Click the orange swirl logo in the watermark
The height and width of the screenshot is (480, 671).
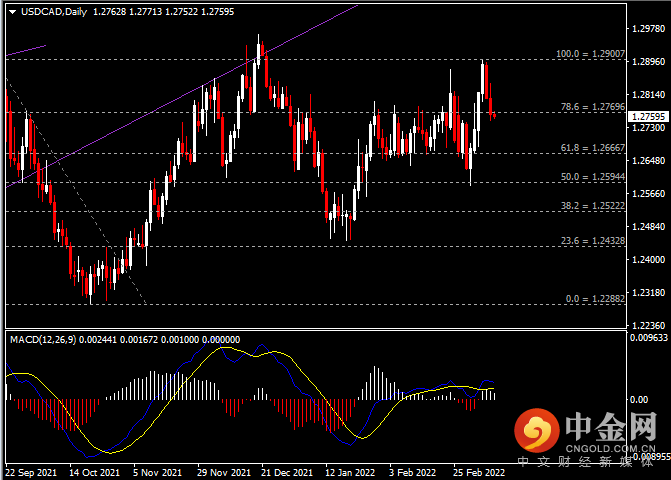[x=539, y=433]
